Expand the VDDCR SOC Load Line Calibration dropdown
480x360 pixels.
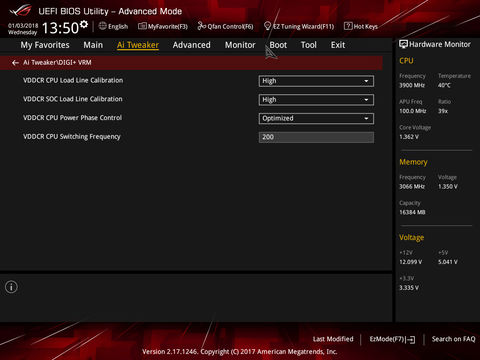pos(316,100)
